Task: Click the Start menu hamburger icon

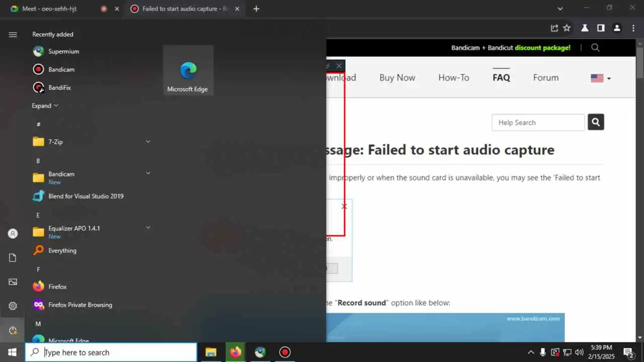Action: [x=13, y=34]
